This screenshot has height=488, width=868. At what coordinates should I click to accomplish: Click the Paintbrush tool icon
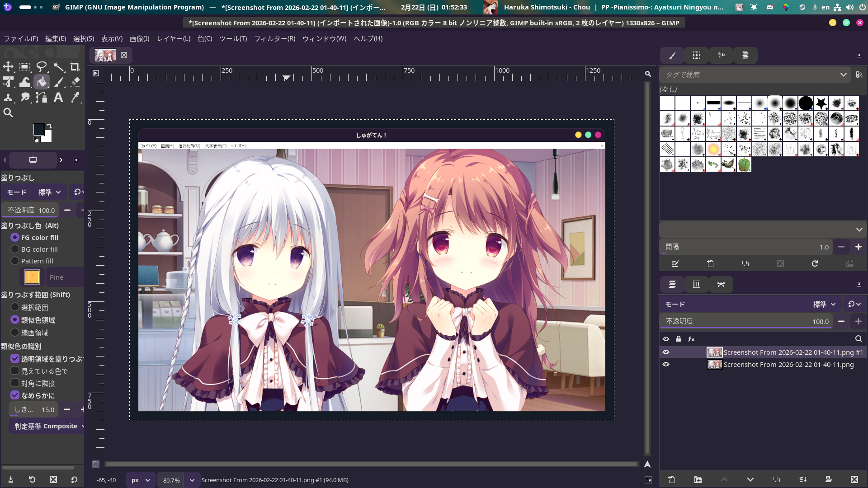point(59,82)
